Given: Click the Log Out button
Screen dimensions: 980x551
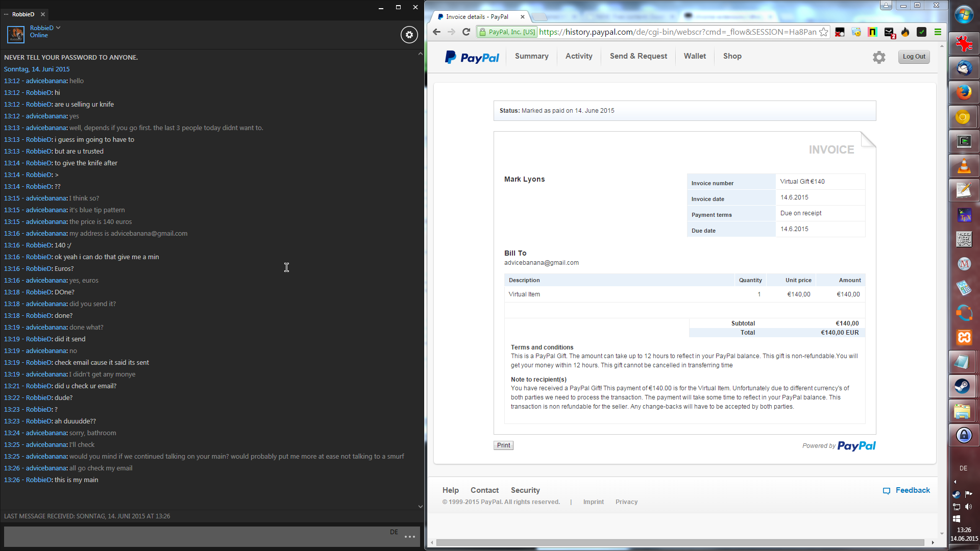Looking at the screenshot, I should 914,57.
